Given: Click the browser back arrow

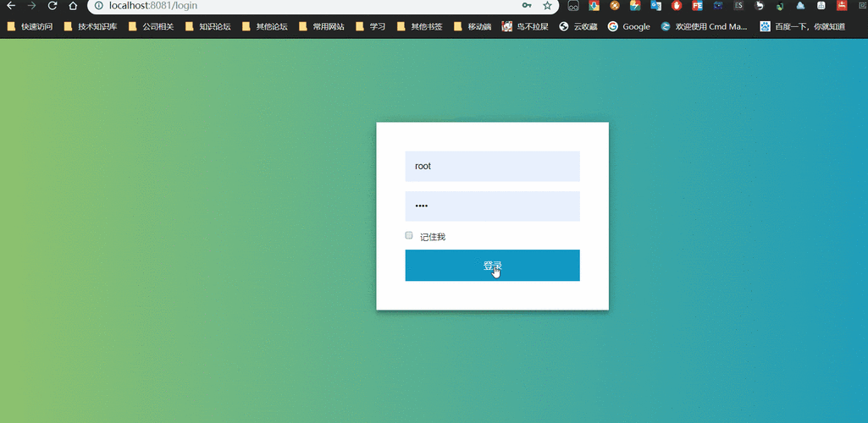Looking at the screenshot, I should pos(11,6).
